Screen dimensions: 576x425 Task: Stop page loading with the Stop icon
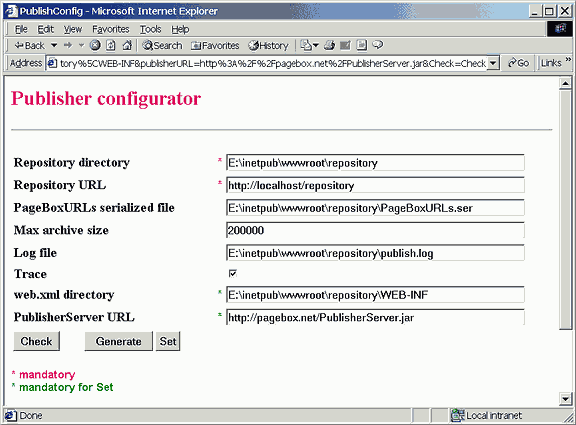point(95,45)
